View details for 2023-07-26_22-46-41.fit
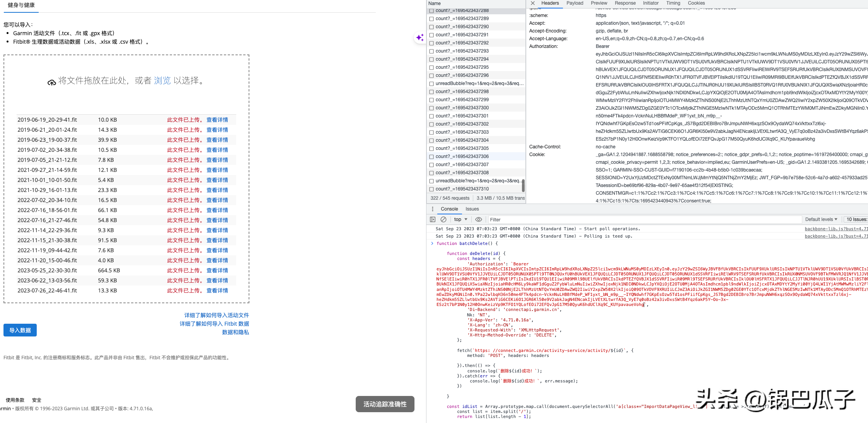868x423 pixels. pos(217,290)
